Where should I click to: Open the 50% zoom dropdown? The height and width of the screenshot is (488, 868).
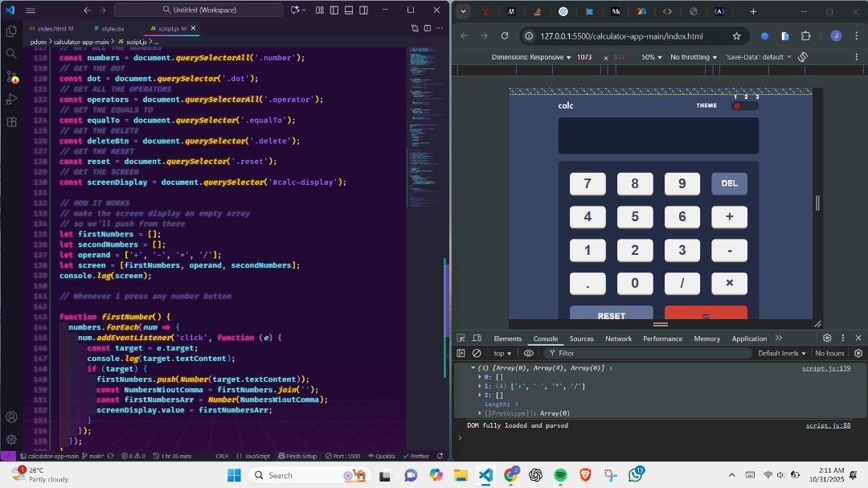[652, 57]
